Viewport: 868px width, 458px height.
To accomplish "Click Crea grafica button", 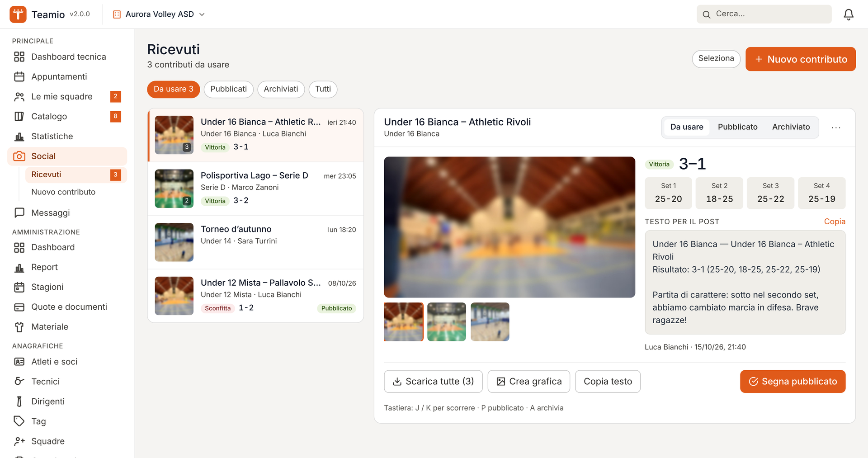I will click(x=529, y=382).
